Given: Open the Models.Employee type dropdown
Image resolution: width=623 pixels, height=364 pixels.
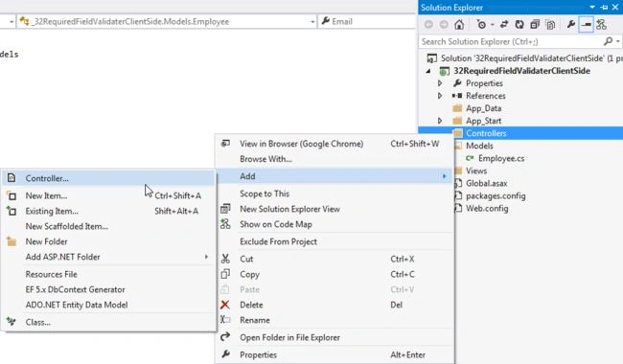Looking at the screenshot, I should [312, 22].
